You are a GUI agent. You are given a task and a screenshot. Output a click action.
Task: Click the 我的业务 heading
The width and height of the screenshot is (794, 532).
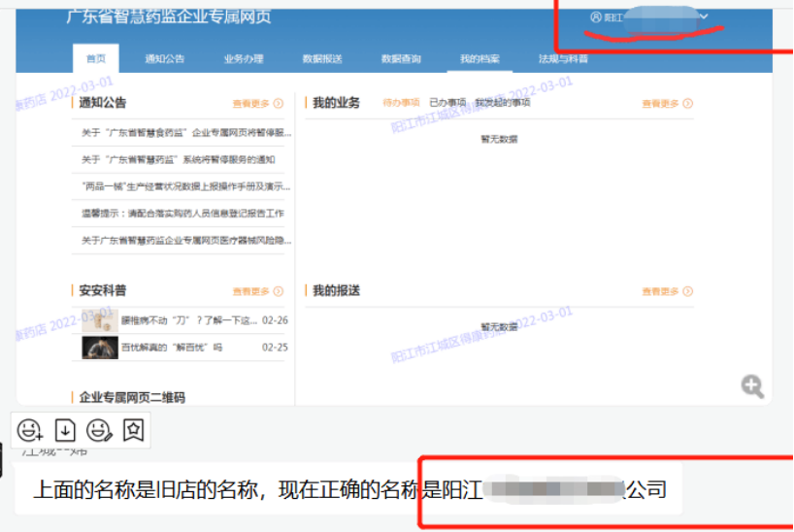336,103
